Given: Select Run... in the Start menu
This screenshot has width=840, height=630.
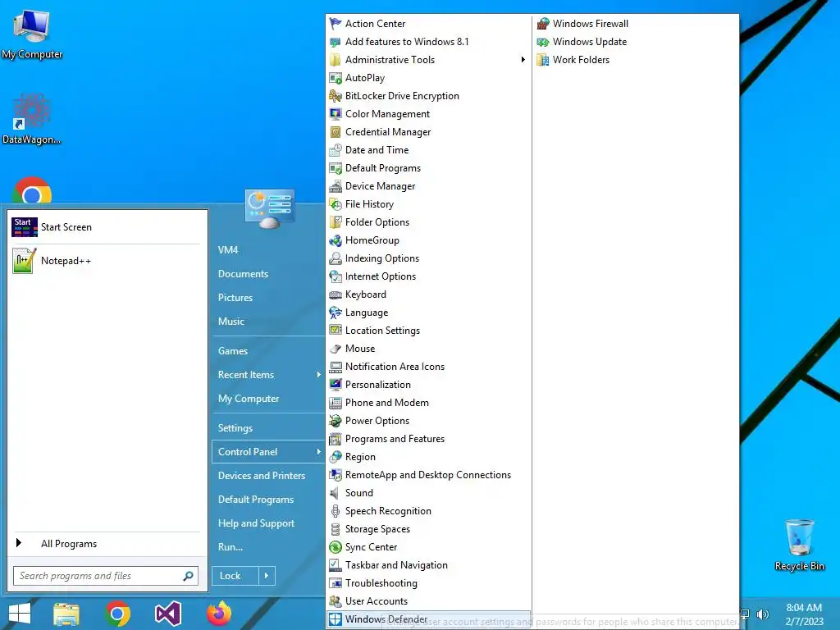Looking at the screenshot, I should pos(231,547).
